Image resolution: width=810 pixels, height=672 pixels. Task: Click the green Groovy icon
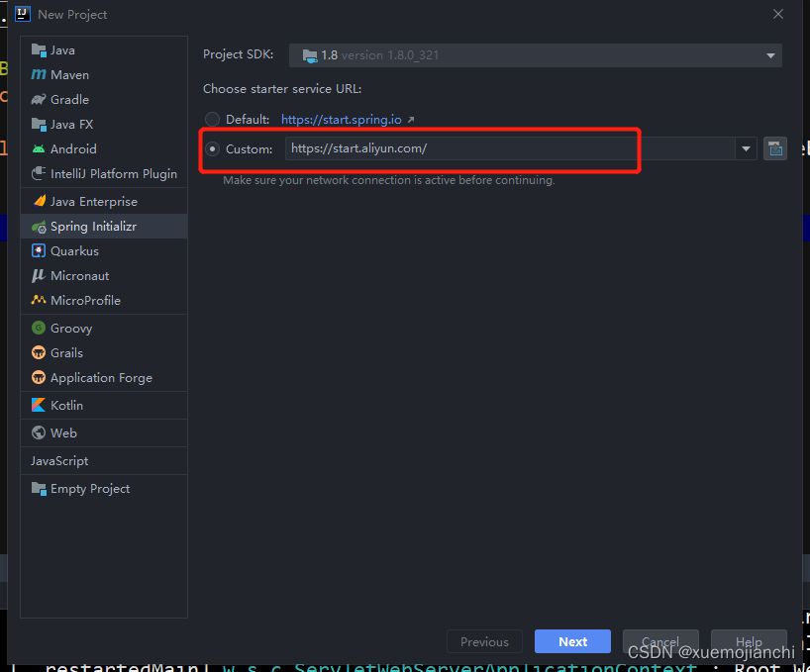(39, 328)
